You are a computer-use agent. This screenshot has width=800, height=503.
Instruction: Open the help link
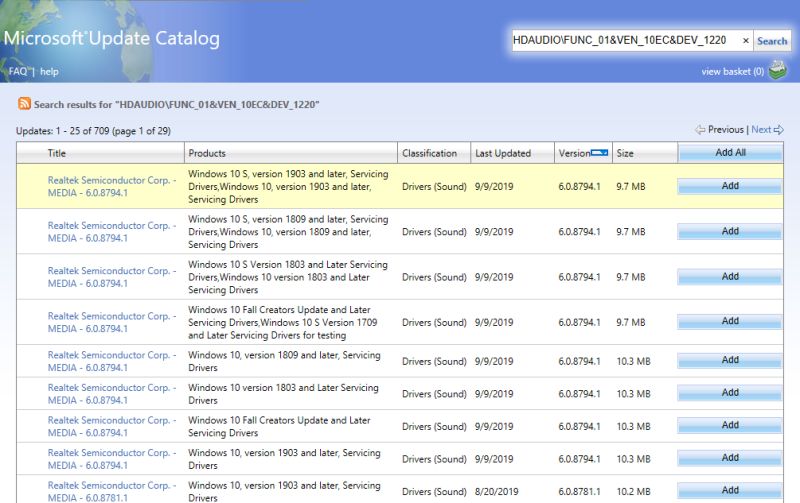(49, 71)
